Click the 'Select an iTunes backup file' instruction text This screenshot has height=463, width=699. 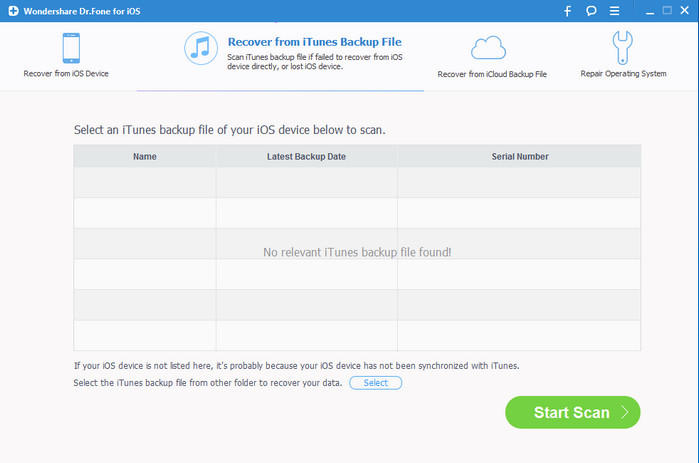coord(230,130)
